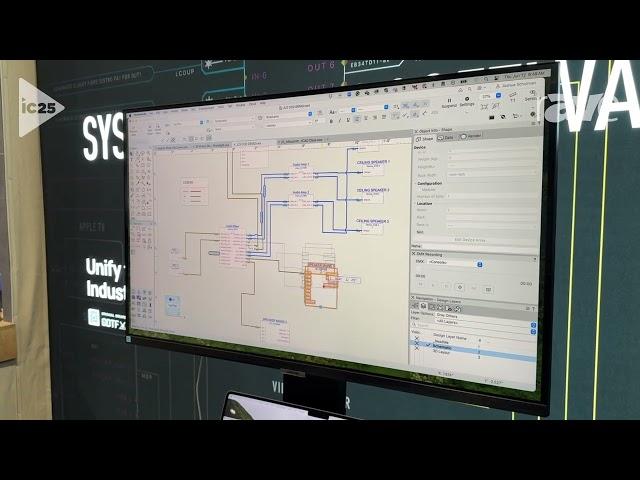Select the Audio Amp 2 device block

pos(301,199)
